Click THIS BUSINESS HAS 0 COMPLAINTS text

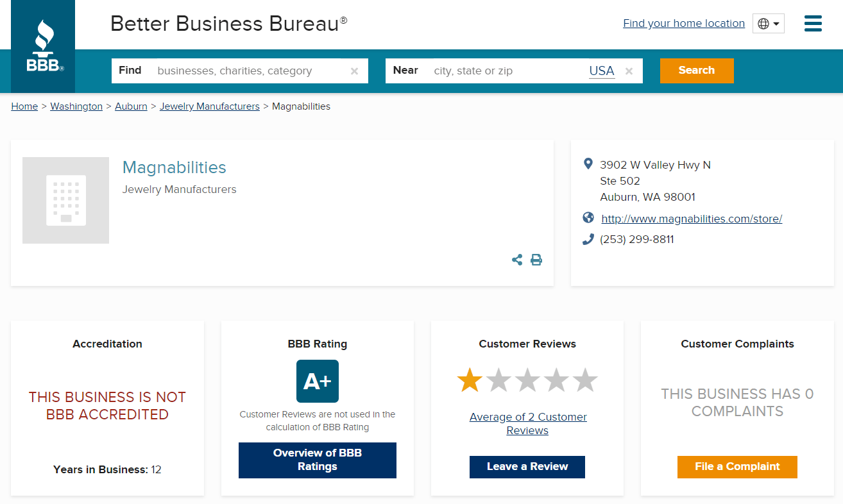click(737, 403)
